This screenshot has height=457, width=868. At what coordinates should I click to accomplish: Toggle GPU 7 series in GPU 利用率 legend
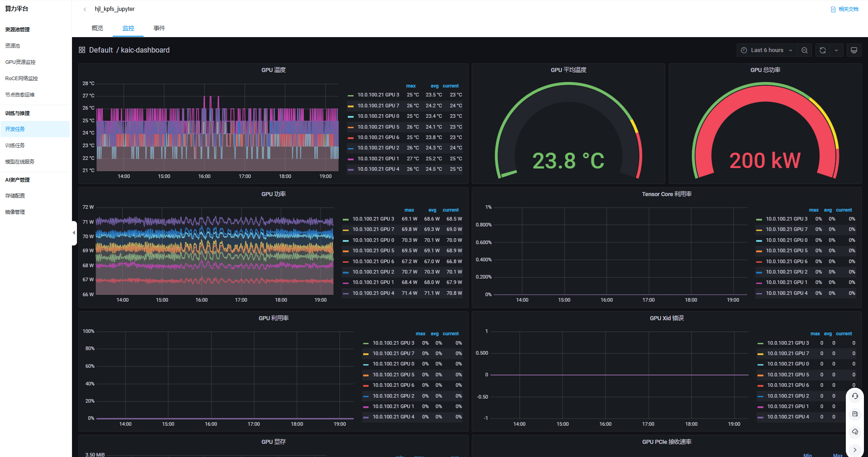pyautogui.click(x=393, y=353)
